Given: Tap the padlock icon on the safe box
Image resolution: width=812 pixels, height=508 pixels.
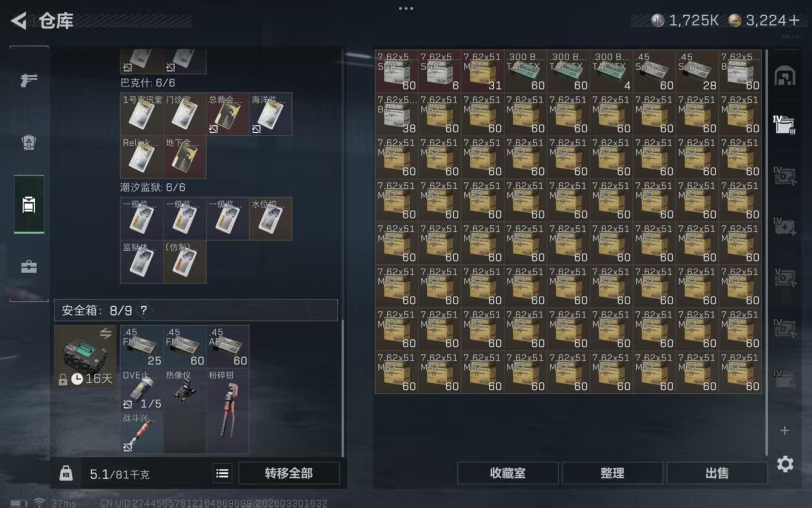Looking at the screenshot, I should click(x=62, y=380).
